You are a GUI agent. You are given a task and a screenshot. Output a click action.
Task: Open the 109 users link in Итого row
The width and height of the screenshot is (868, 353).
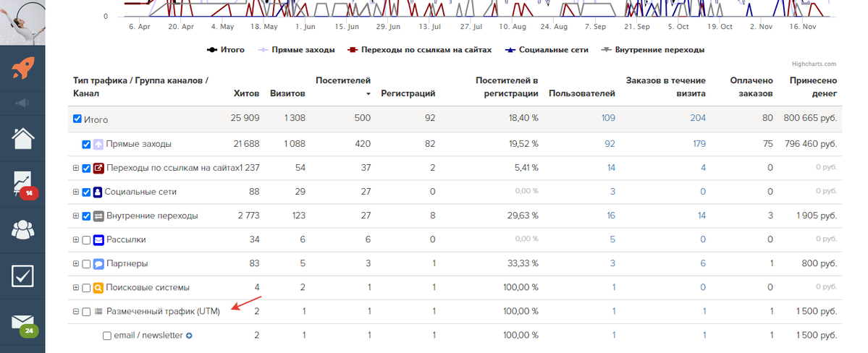point(607,119)
